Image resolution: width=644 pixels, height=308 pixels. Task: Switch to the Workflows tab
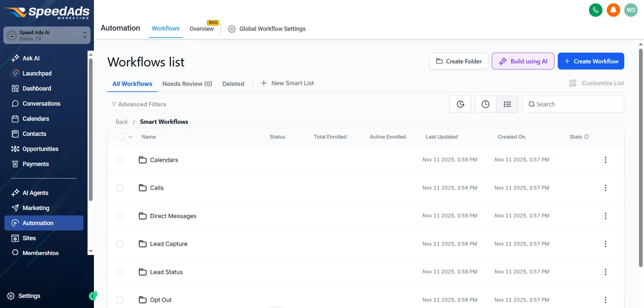(166, 29)
